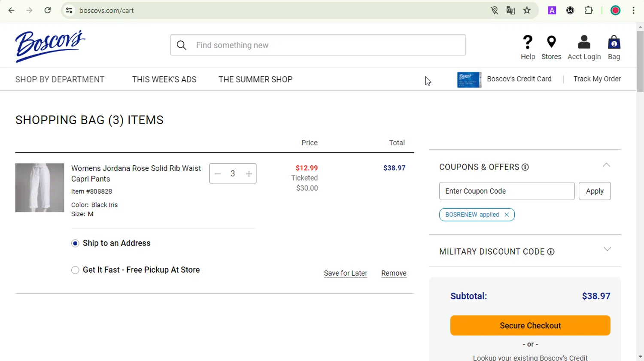Click the translate page icon
Image resolution: width=644 pixels, height=361 pixels.
click(x=510, y=10)
